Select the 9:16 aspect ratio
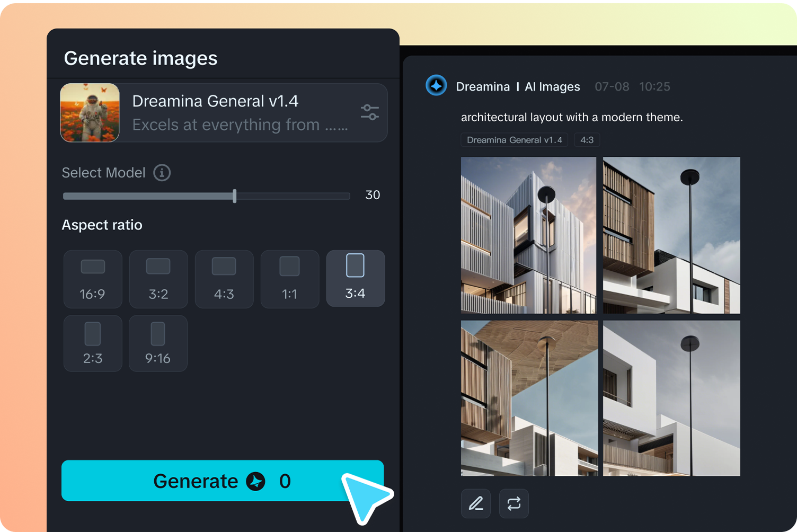797x532 pixels. click(x=158, y=343)
